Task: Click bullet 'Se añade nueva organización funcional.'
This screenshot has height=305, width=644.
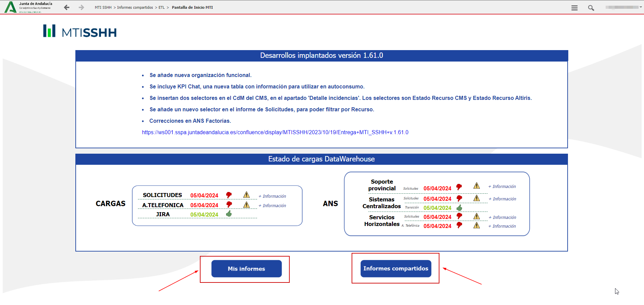Action: (201, 75)
